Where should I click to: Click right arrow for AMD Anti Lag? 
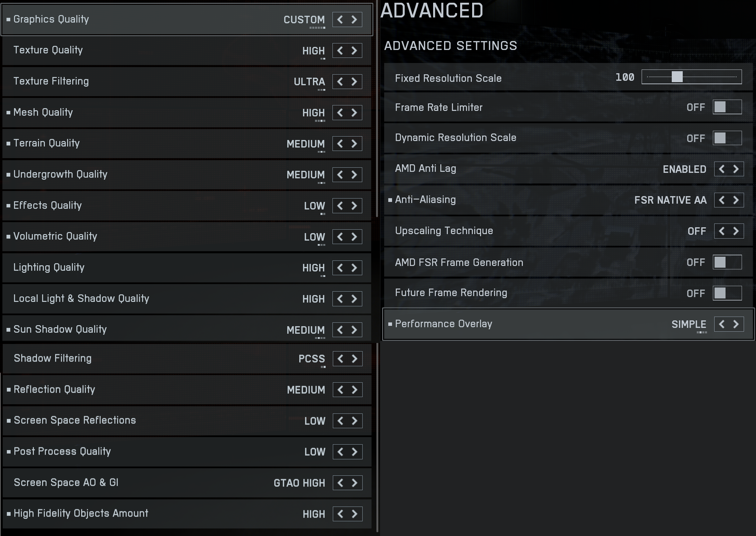pyautogui.click(x=736, y=169)
